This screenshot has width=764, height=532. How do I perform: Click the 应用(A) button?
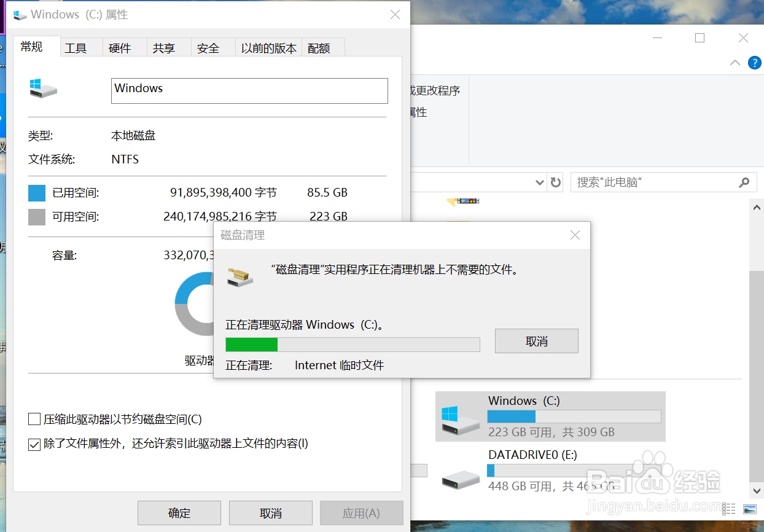(x=362, y=513)
